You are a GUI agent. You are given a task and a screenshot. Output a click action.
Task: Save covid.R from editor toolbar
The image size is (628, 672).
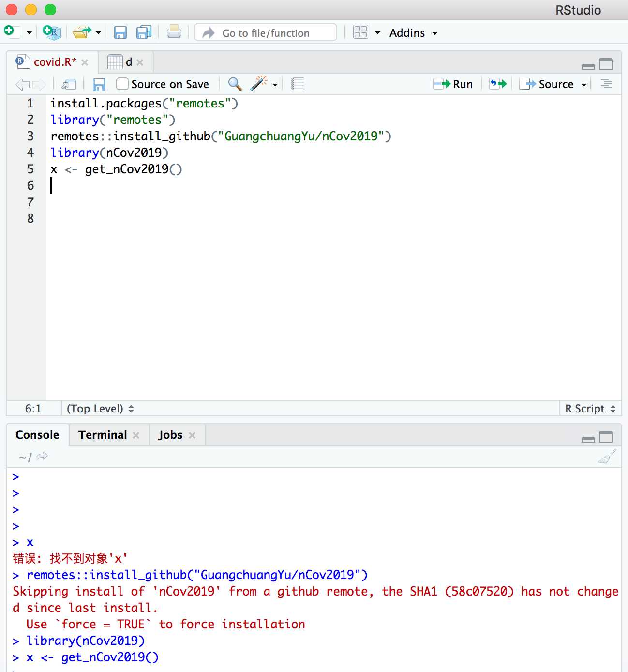[x=99, y=84]
